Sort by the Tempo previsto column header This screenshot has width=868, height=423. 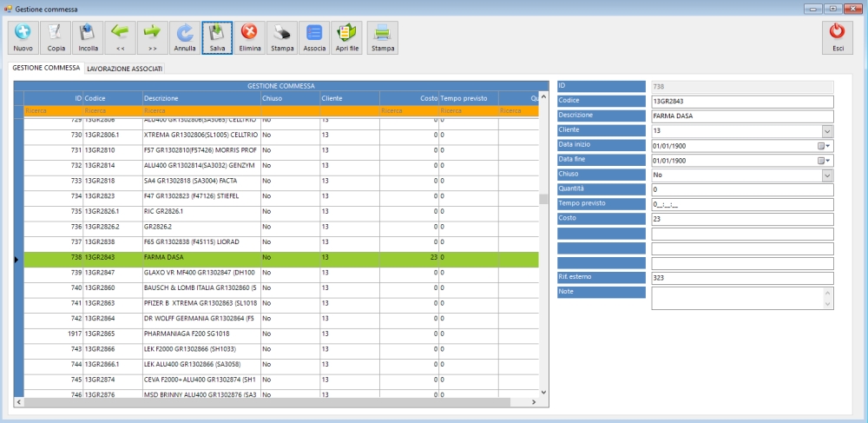(469, 98)
